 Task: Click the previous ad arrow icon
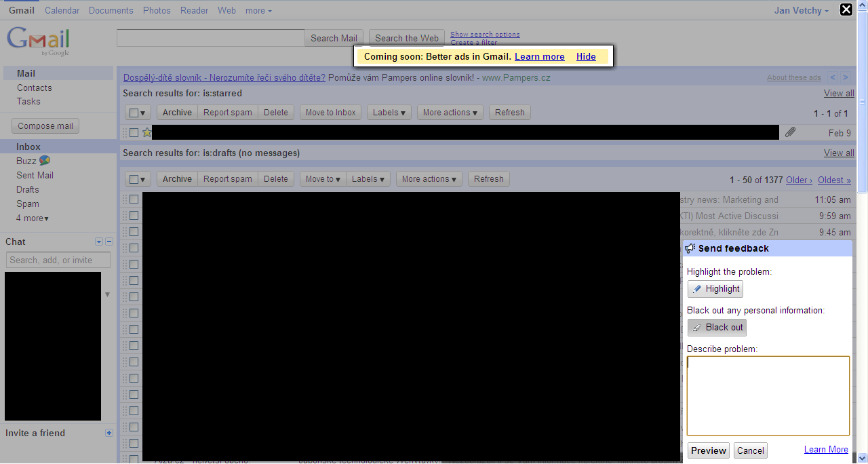[833, 78]
